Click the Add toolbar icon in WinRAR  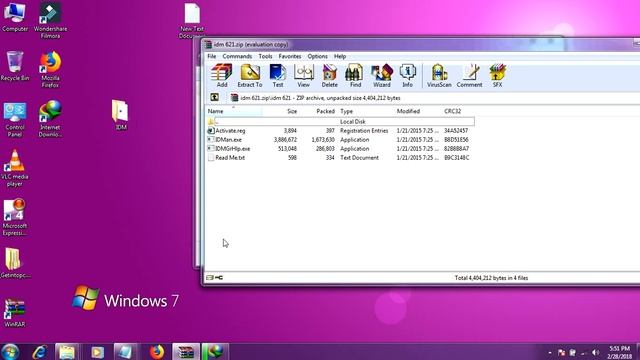coord(222,76)
